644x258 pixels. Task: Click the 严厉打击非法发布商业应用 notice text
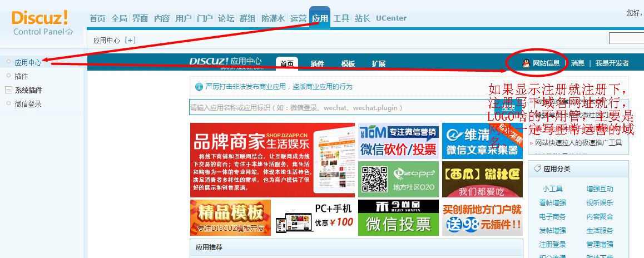(279, 87)
